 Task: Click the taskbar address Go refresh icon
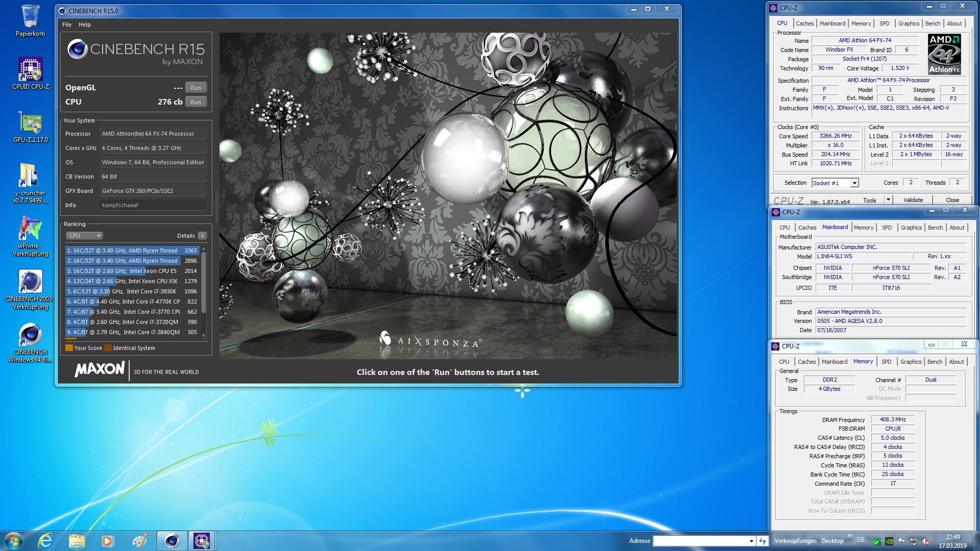763,541
